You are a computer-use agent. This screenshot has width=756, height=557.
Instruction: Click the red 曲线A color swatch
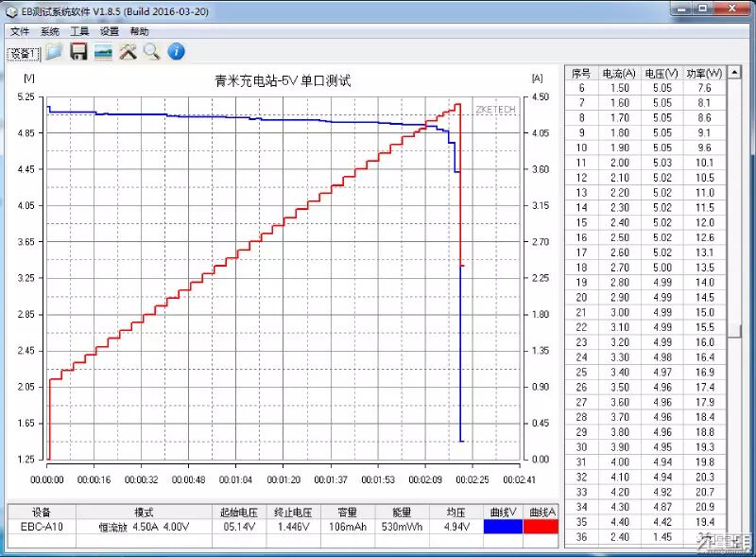(x=541, y=527)
